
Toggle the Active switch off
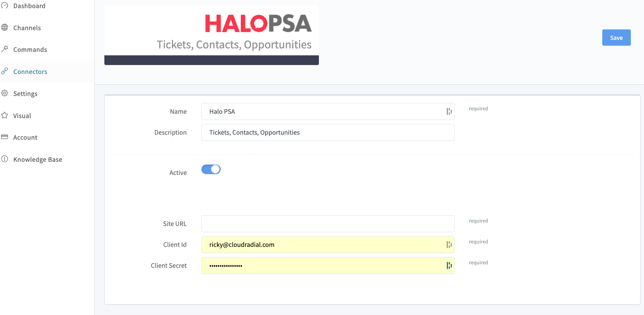pyautogui.click(x=211, y=169)
